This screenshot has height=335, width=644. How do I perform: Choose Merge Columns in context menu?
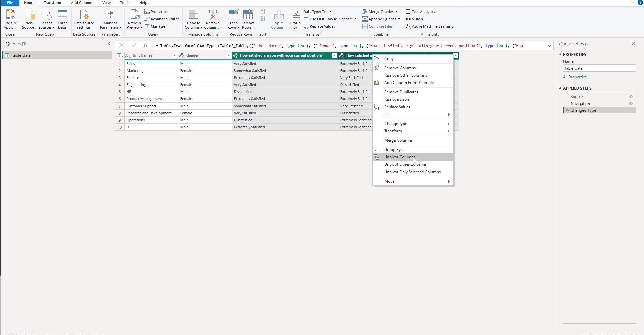413,140
